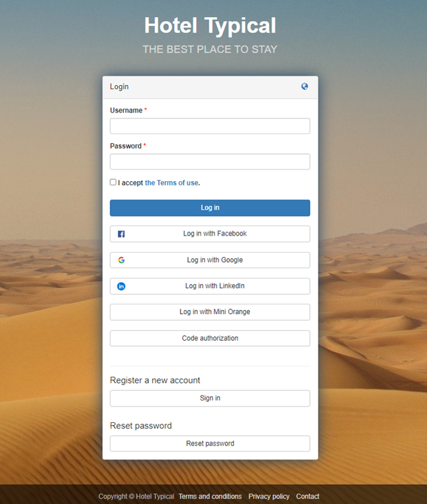Click the Login panel header text
This screenshot has height=504, width=427.
[119, 86]
